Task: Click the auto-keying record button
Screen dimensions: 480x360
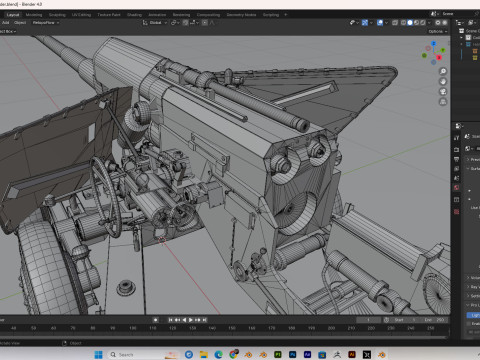Action: 155,320
